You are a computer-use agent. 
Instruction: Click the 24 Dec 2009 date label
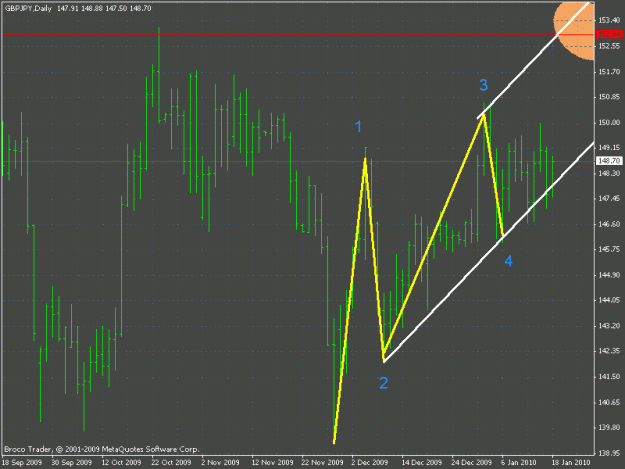pyautogui.click(x=472, y=463)
